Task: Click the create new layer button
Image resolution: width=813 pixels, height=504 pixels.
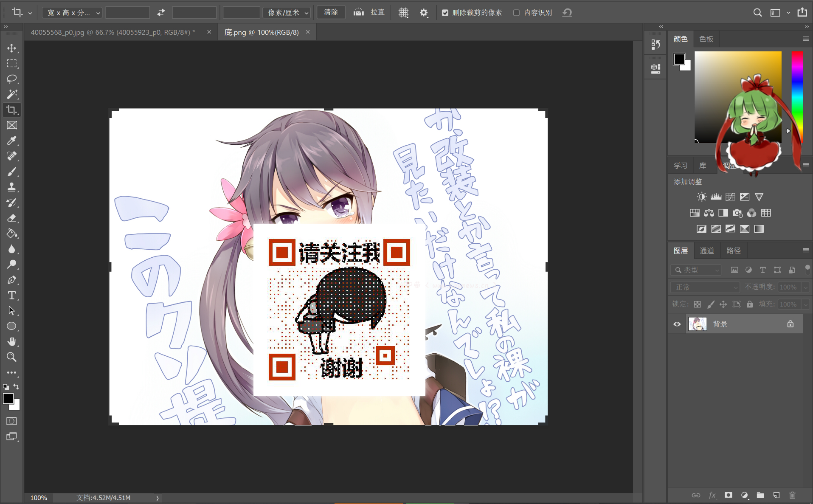Action: 776,495
